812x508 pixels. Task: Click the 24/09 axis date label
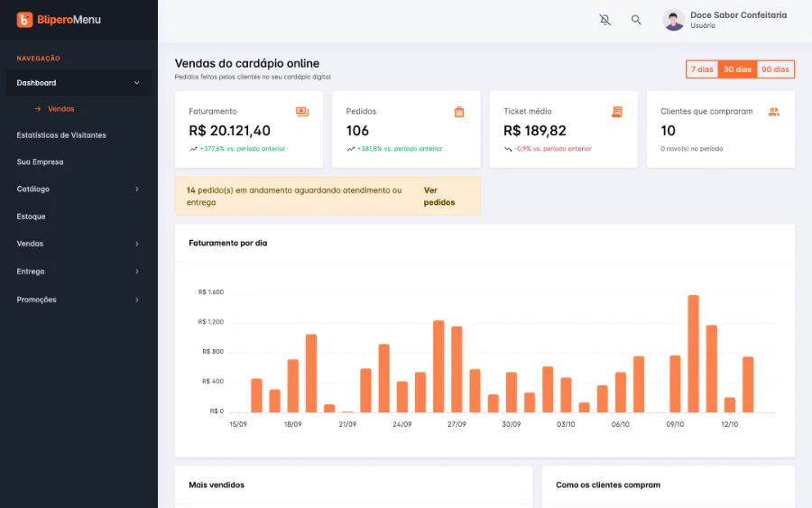[401, 424]
